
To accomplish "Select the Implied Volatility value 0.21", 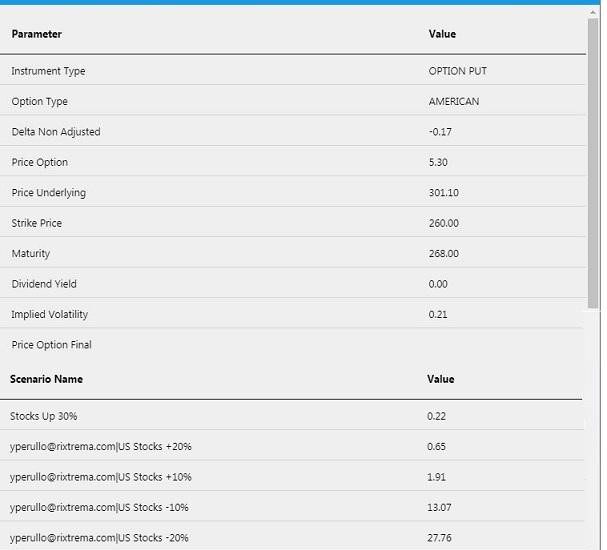I will 438,314.
